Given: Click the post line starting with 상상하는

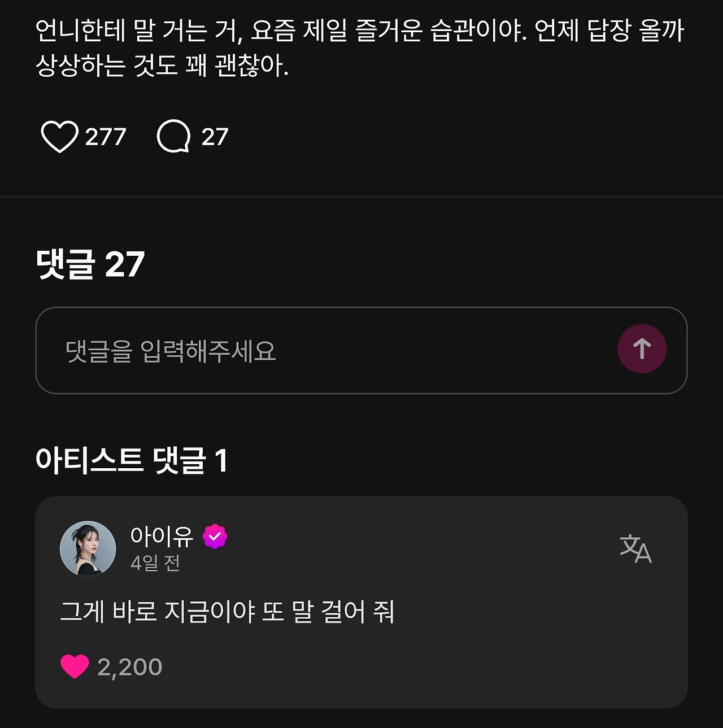Looking at the screenshot, I should click(162, 66).
